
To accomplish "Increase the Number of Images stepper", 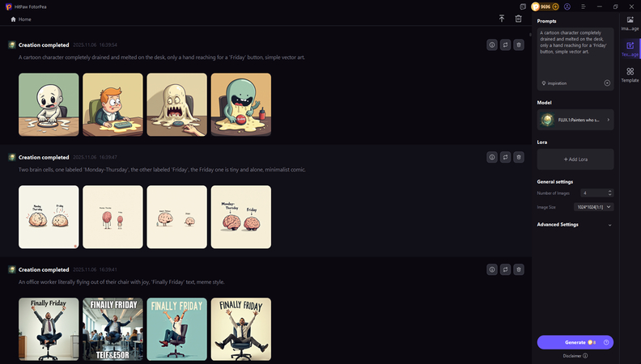I will tap(610, 191).
